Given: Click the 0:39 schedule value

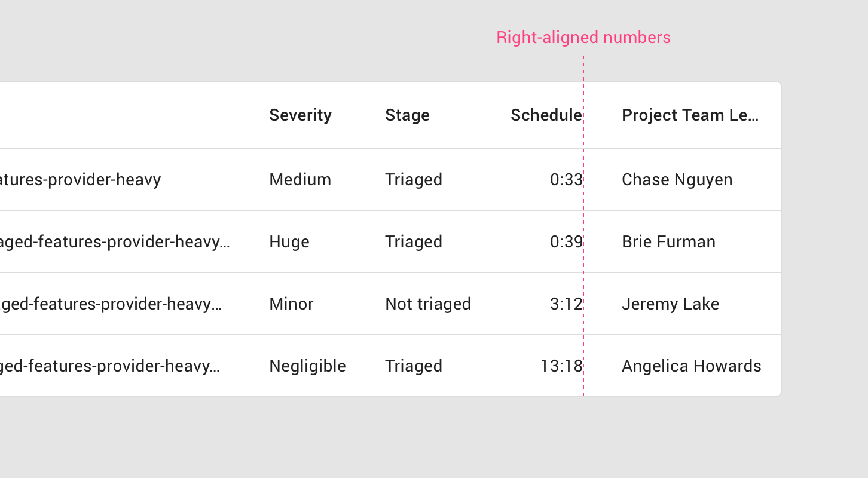Looking at the screenshot, I should pos(566,242).
